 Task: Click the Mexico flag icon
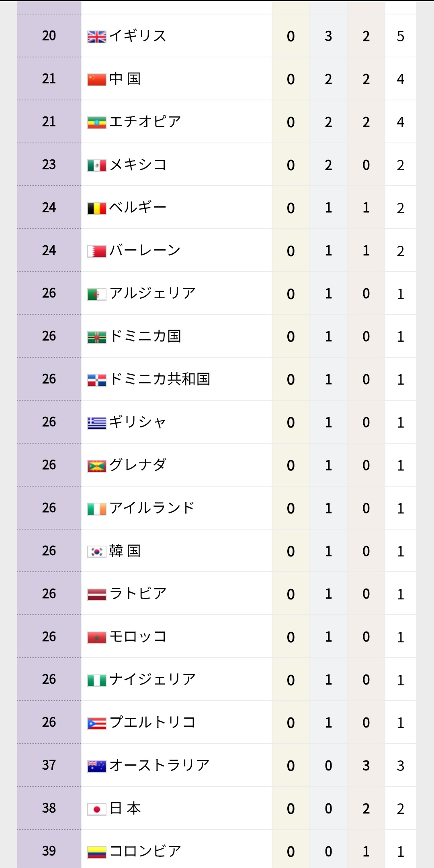(97, 165)
